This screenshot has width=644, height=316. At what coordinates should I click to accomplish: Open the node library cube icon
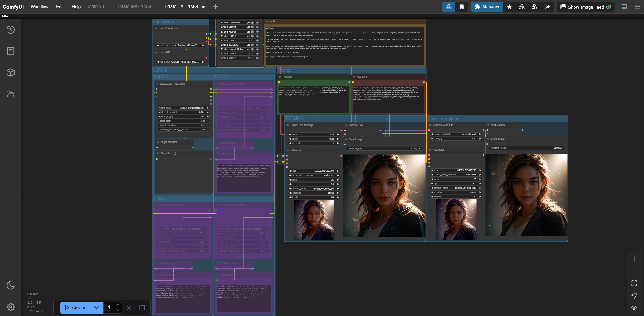tap(11, 72)
